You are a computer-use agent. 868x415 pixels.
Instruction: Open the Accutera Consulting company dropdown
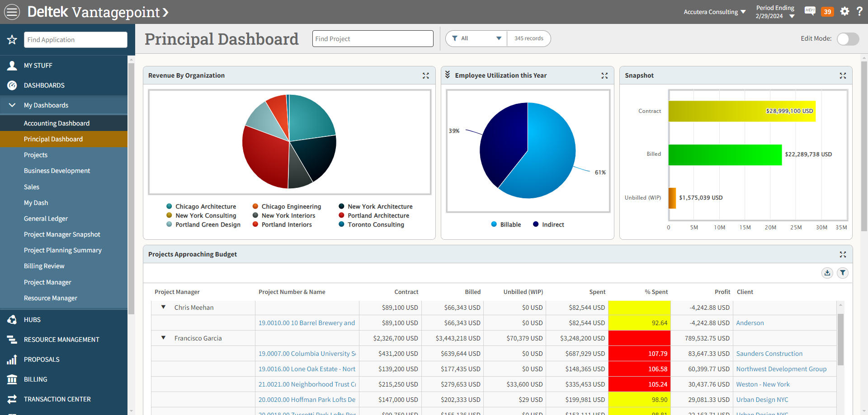point(715,12)
